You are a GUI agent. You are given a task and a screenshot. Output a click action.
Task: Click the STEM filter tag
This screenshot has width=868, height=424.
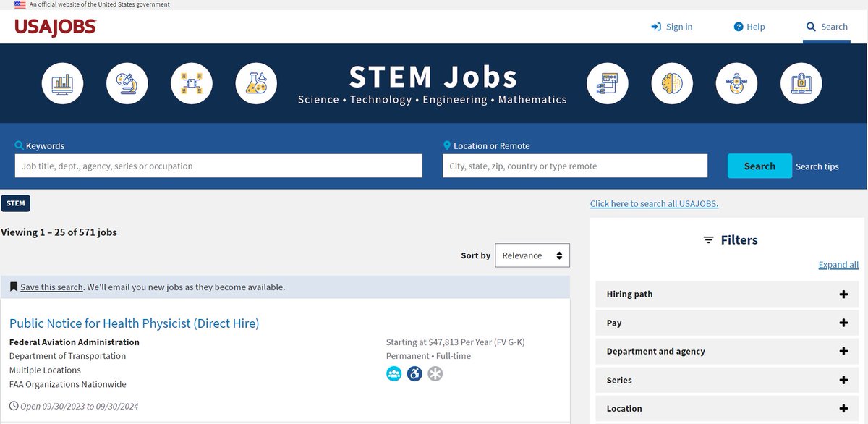pos(15,203)
